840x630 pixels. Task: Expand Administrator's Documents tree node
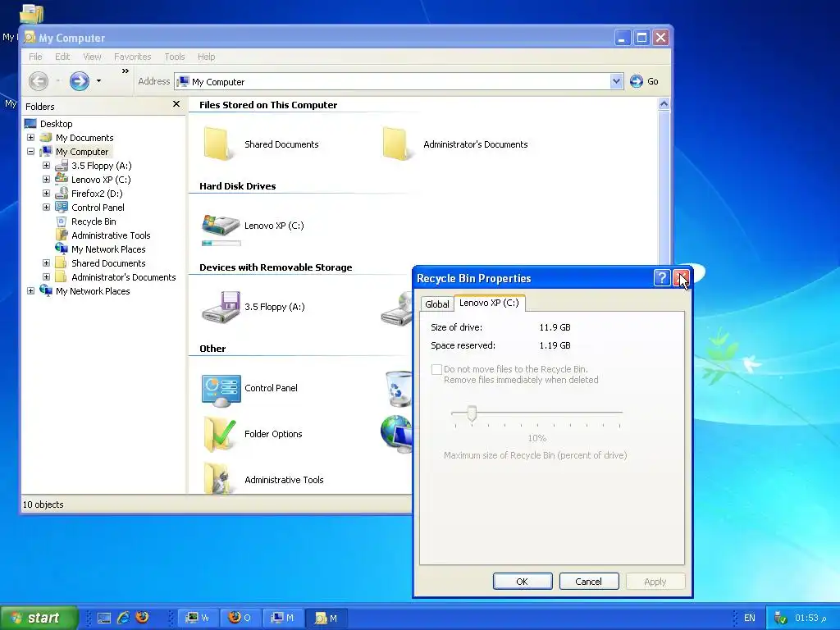click(x=46, y=277)
